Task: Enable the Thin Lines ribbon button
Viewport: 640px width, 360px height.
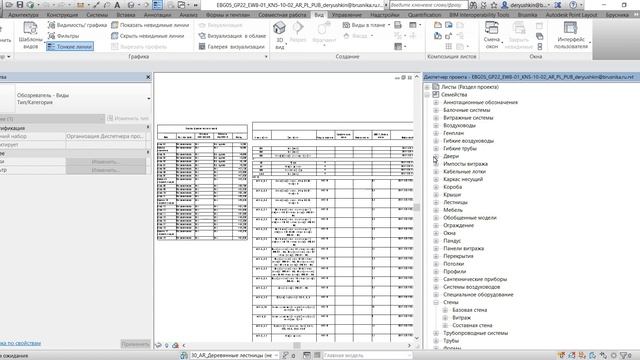Action: point(70,47)
